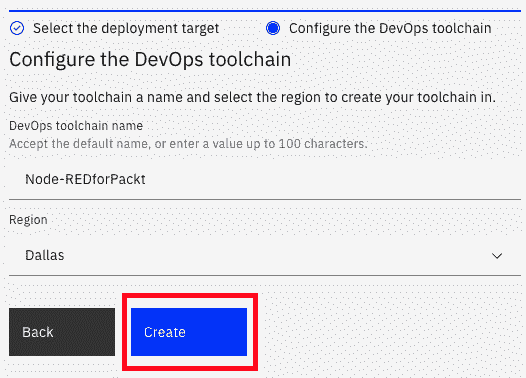Screen dimensions: 526x378
Task: Click the 'Configure the DevOps toolchain' heading
Action: (x=150, y=59)
